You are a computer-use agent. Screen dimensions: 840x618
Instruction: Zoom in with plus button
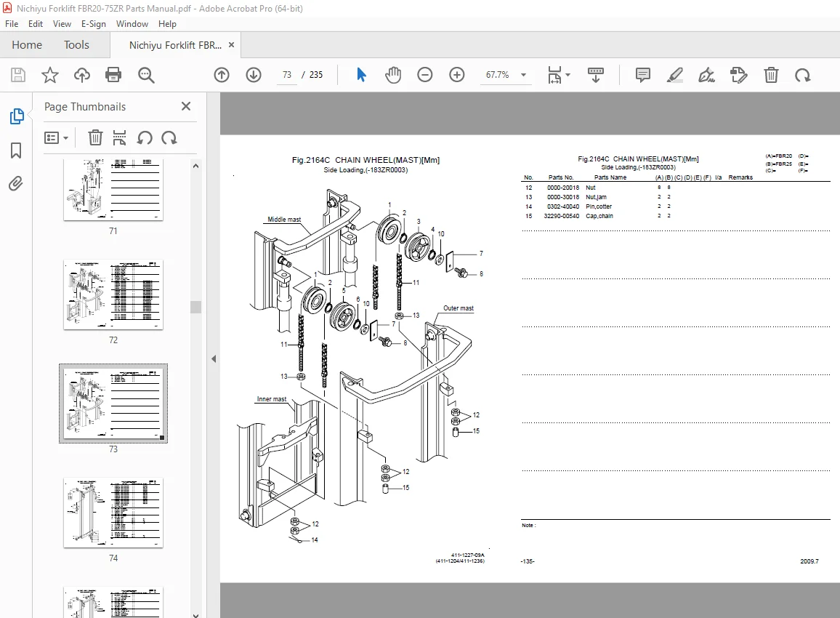click(x=457, y=75)
